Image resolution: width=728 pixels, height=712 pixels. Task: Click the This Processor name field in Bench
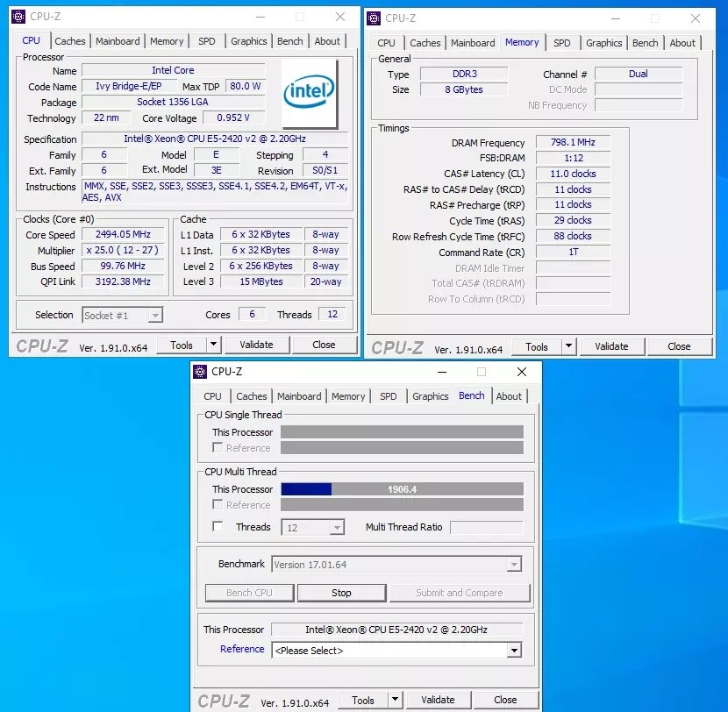coord(397,630)
